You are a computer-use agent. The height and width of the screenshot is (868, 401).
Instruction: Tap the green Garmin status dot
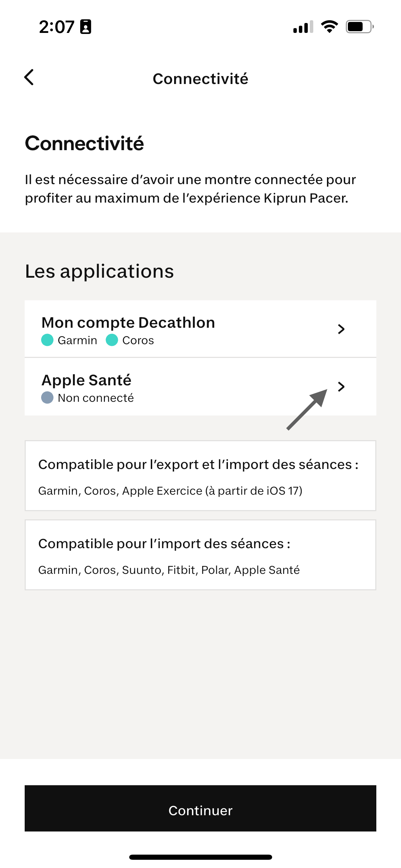point(47,340)
